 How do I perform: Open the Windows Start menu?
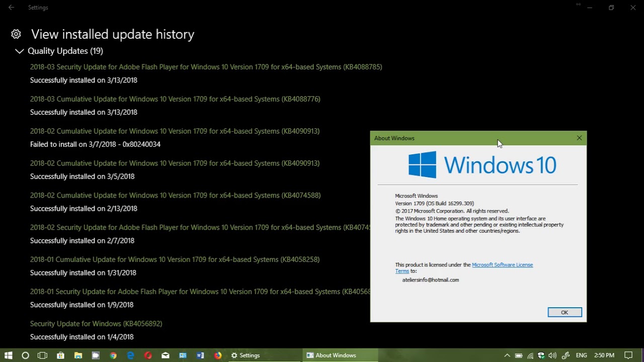pyautogui.click(x=8, y=355)
